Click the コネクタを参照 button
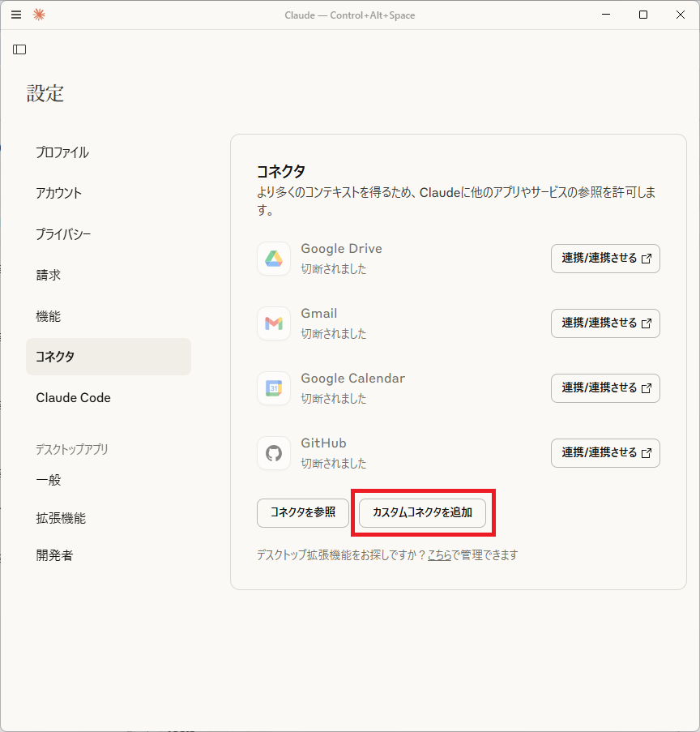This screenshot has width=700, height=732. point(303,513)
